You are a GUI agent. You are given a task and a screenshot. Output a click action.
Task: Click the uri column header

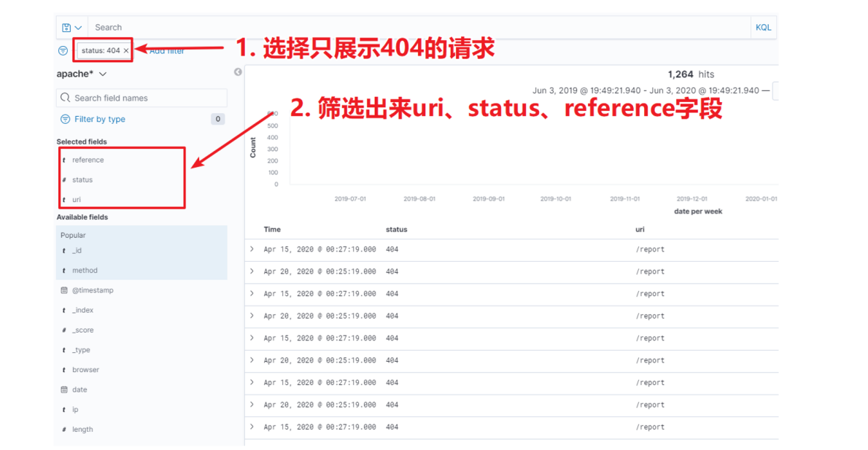pyautogui.click(x=640, y=230)
